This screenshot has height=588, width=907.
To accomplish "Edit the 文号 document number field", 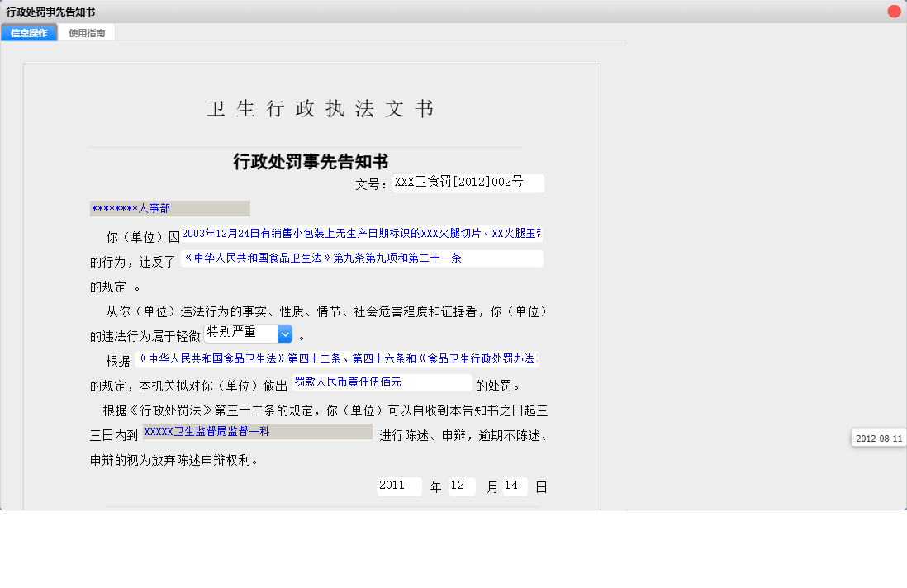I will [x=467, y=183].
